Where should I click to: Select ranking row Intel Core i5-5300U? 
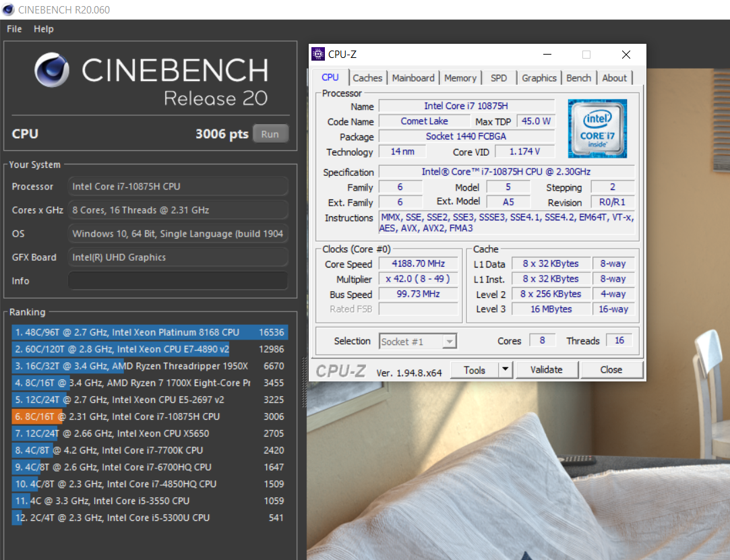point(150,518)
